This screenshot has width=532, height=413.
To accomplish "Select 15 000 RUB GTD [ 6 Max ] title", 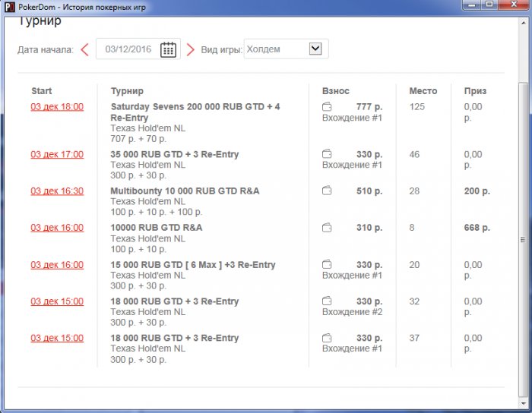I will (193, 265).
